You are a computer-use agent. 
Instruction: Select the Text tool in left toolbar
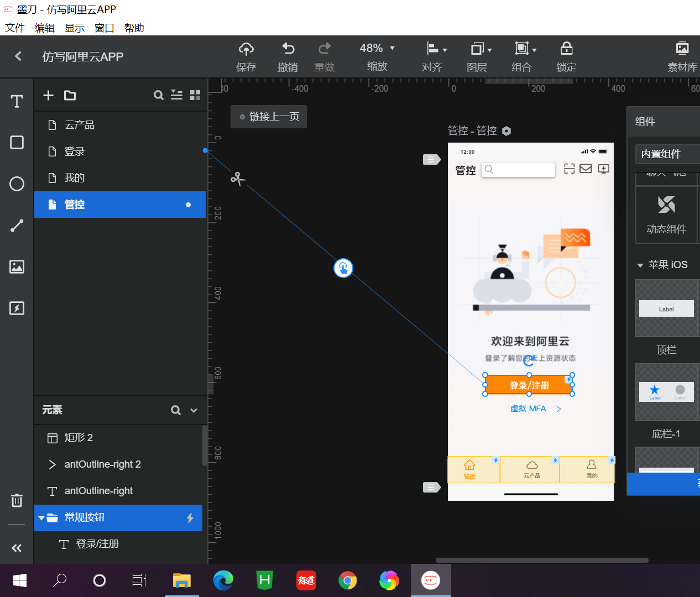click(x=17, y=101)
